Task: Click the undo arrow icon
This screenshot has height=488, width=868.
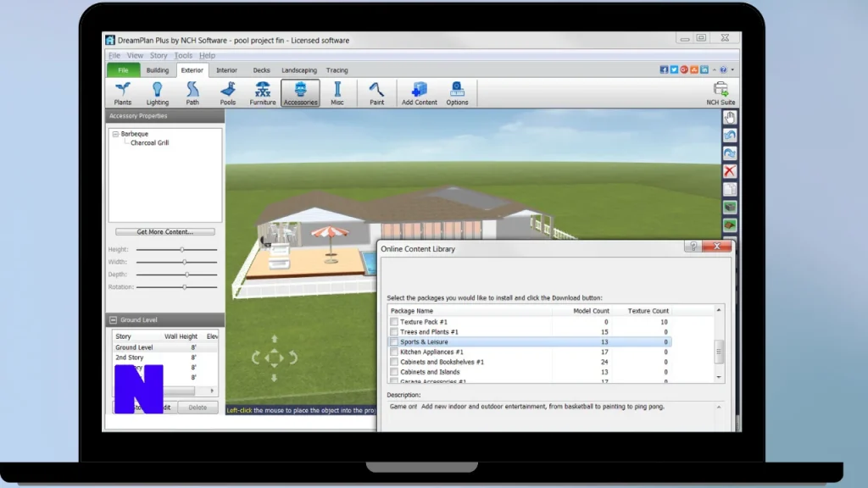Action: 730,136
